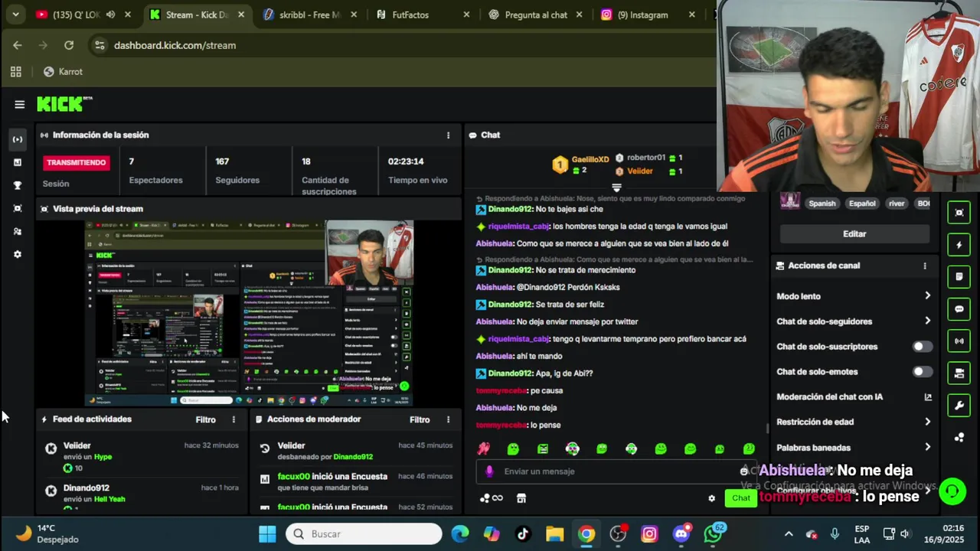Click Windows taskbar Buscar search box
This screenshot has width=980, height=551.
point(364,533)
